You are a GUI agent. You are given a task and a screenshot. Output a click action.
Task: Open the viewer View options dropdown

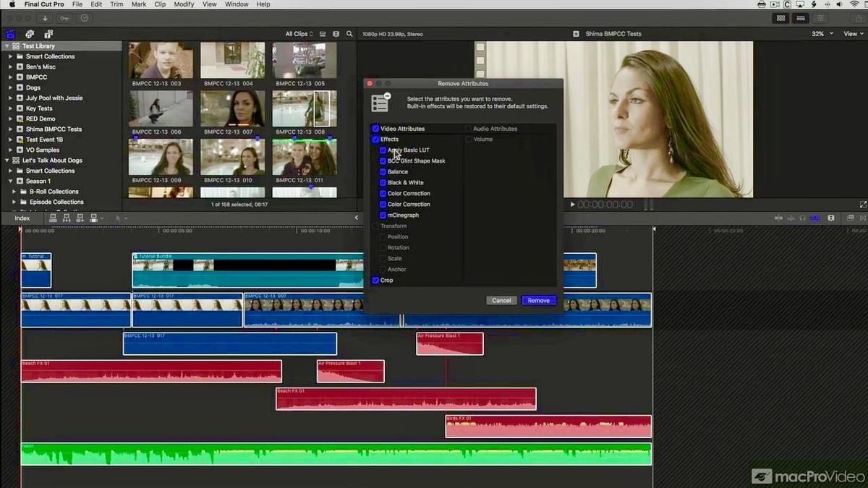tap(853, 34)
